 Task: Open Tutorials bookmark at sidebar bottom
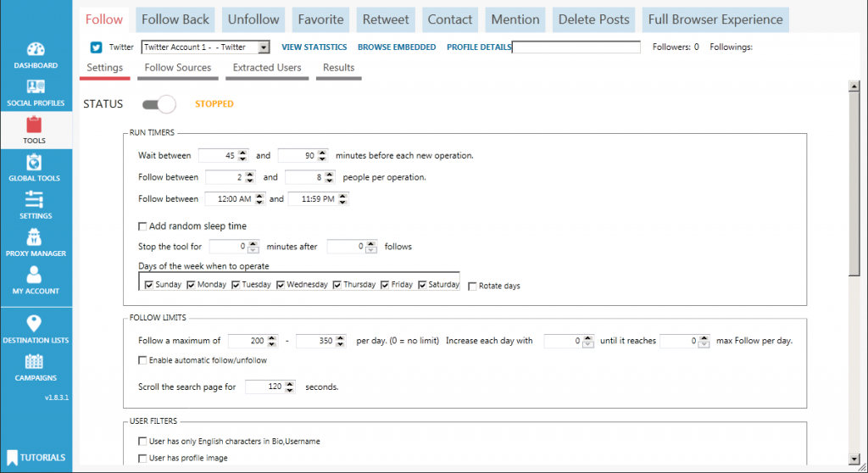click(x=36, y=458)
